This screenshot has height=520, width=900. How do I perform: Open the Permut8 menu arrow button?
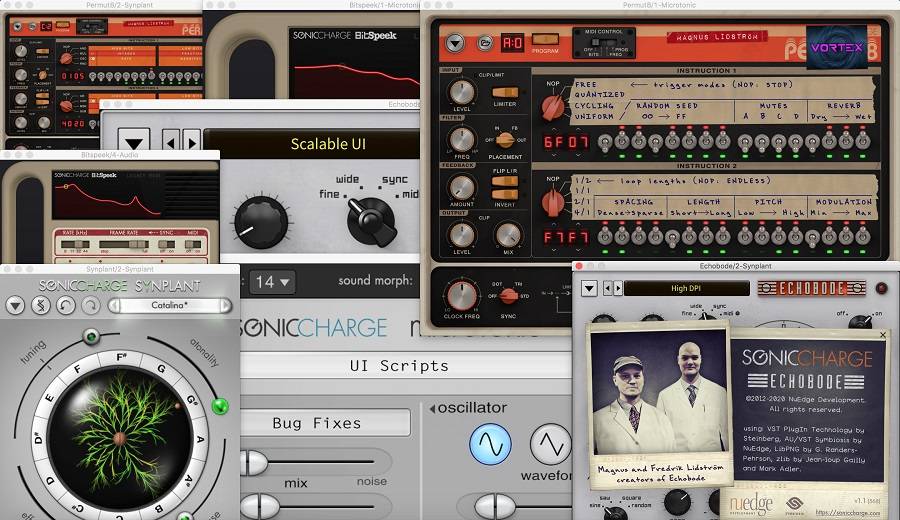455,43
